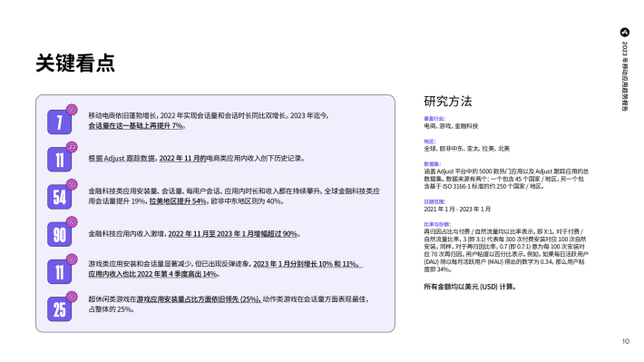Click "电商类应用内收入创下历史记录" text

pos(255,158)
